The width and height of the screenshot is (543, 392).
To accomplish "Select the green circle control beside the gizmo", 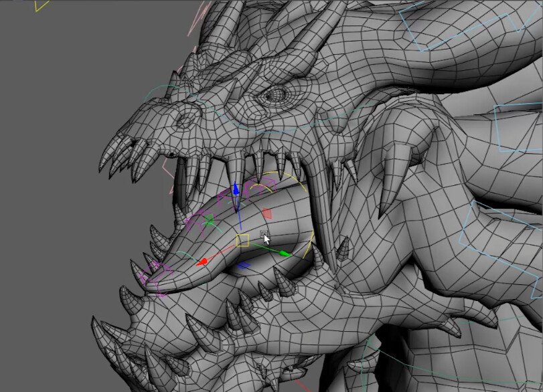I will click(x=209, y=220).
